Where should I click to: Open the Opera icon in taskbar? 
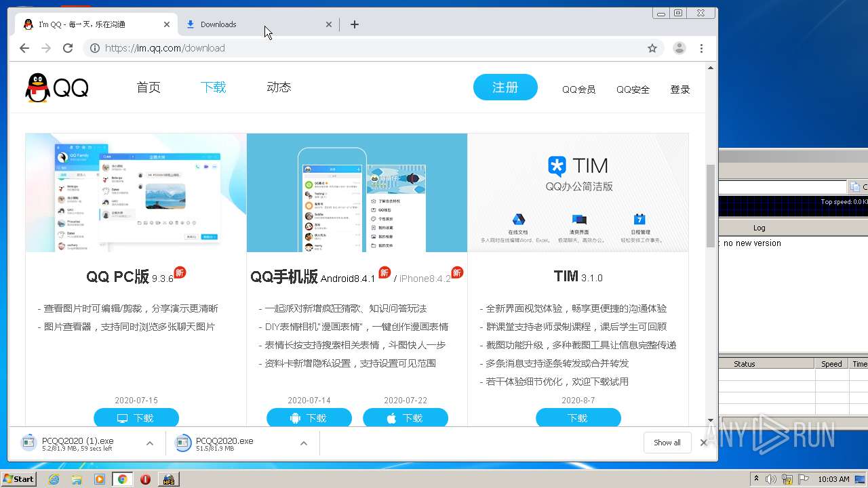pos(145,479)
